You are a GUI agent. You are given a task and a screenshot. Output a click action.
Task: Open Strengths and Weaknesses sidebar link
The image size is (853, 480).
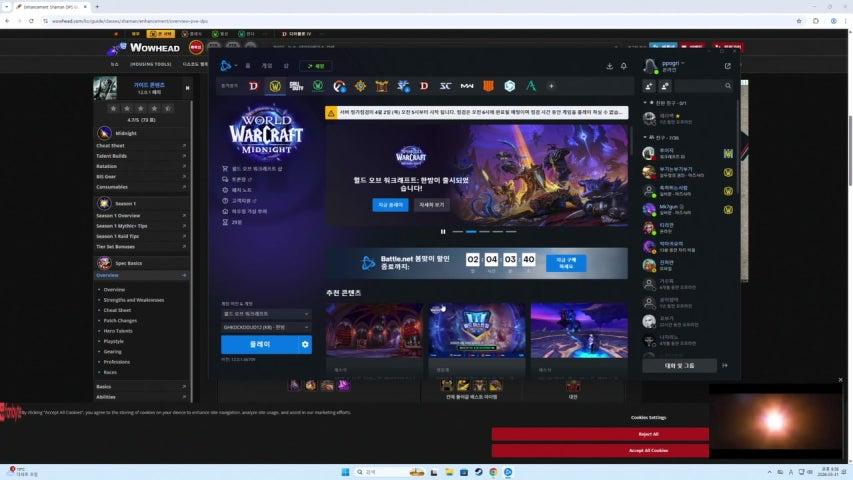click(x=134, y=300)
